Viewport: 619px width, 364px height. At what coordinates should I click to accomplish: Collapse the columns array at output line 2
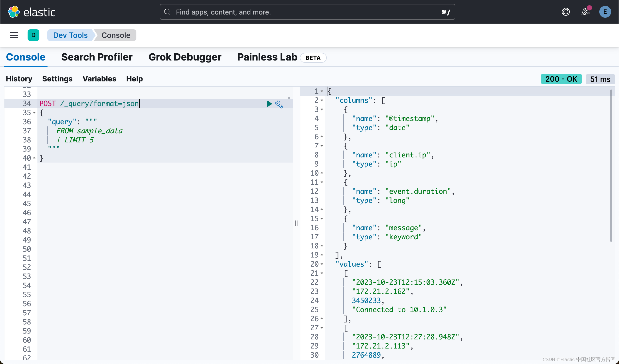[322, 100]
